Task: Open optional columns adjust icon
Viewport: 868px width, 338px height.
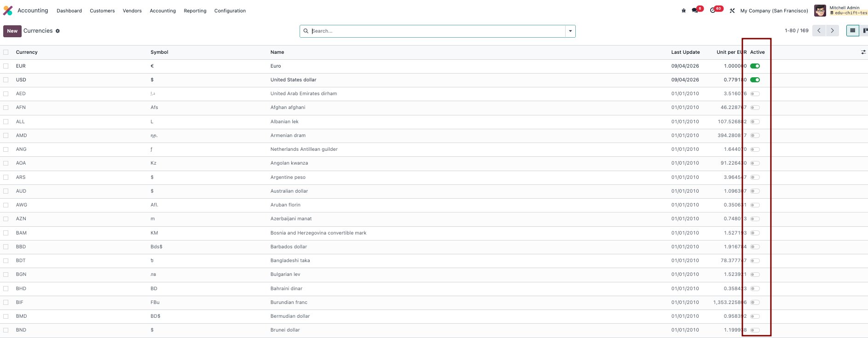Action: [863, 52]
